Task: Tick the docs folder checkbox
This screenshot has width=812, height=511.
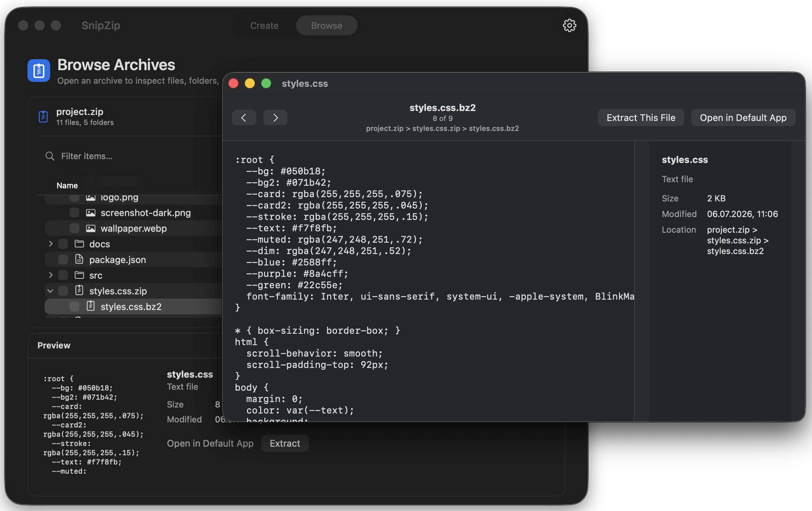Action: coord(63,244)
